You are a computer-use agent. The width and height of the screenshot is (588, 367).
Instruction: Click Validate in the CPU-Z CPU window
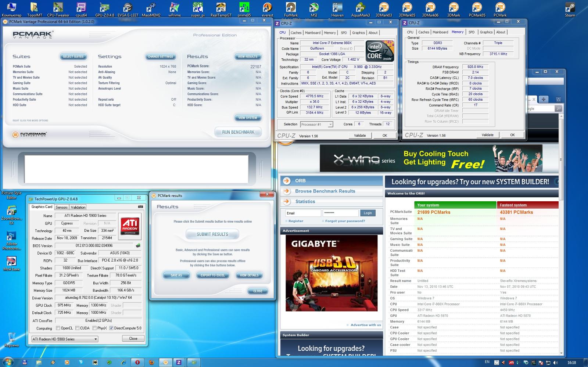(360, 136)
